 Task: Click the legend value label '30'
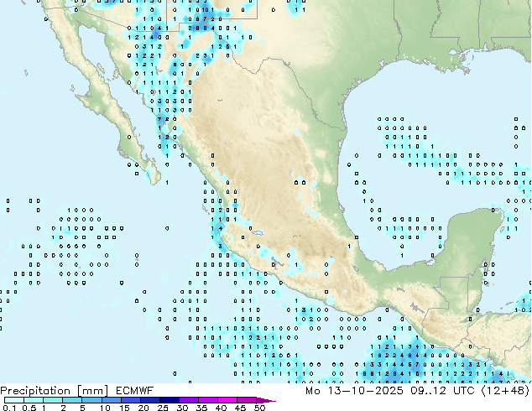pyautogui.click(x=182, y=408)
